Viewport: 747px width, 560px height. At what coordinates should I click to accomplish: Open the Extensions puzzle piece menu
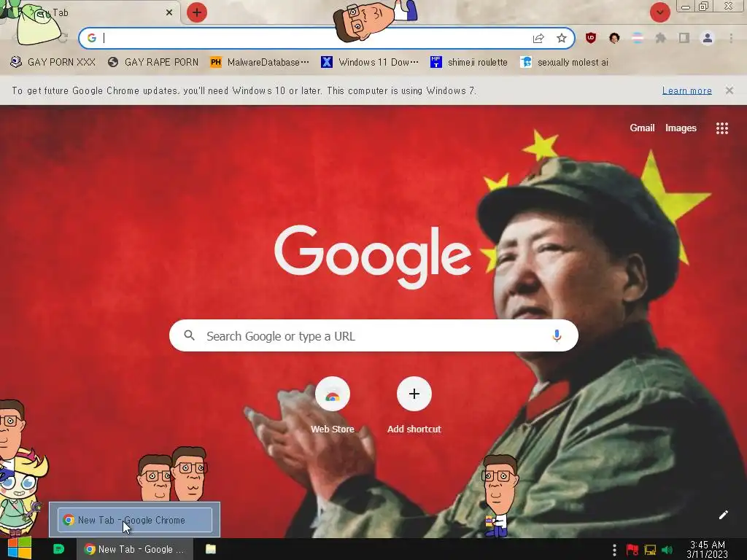click(661, 38)
